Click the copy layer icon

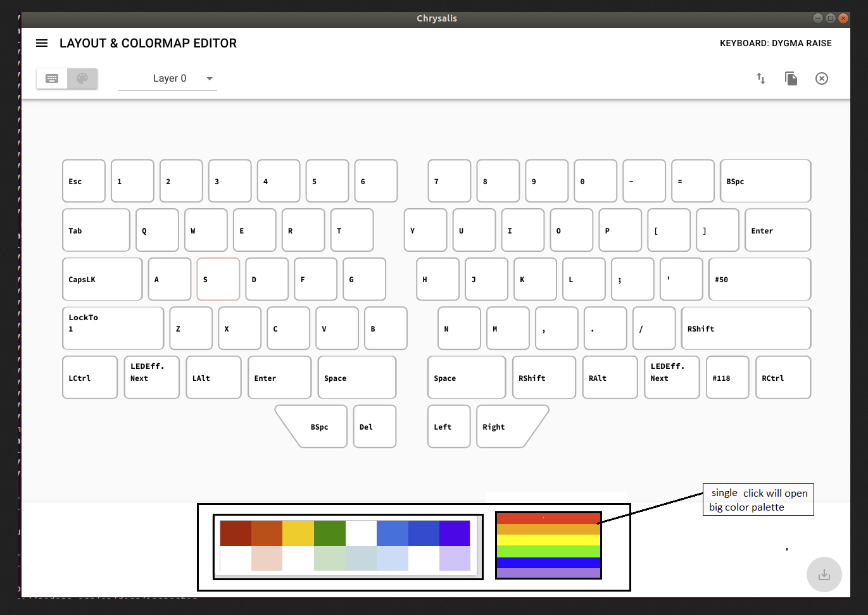(x=791, y=78)
